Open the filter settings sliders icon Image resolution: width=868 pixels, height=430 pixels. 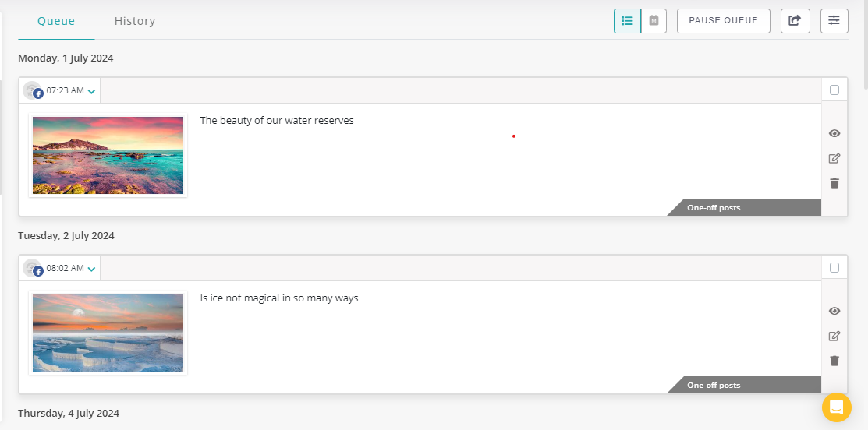point(834,21)
